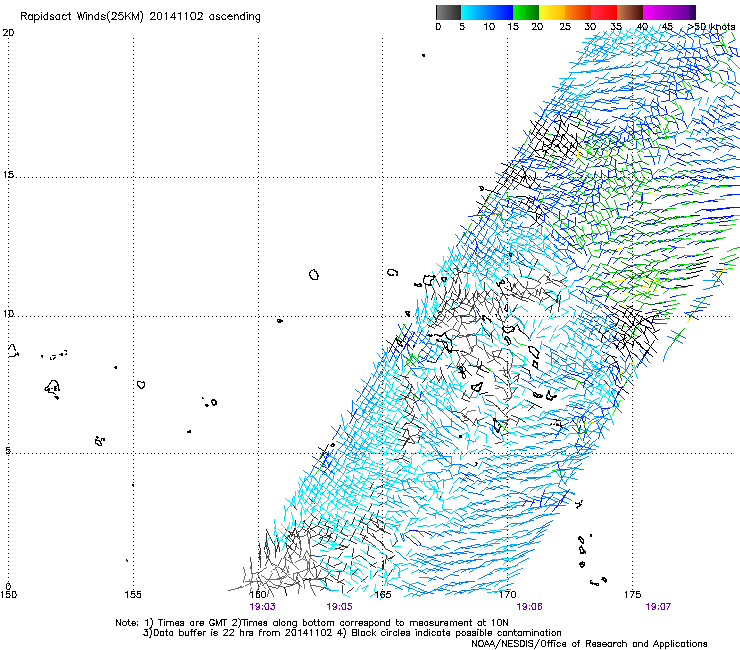This screenshot has height=650, width=740.
Task: Click the red 30-35 knots color bar segment
Action: [x=604, y=12]
